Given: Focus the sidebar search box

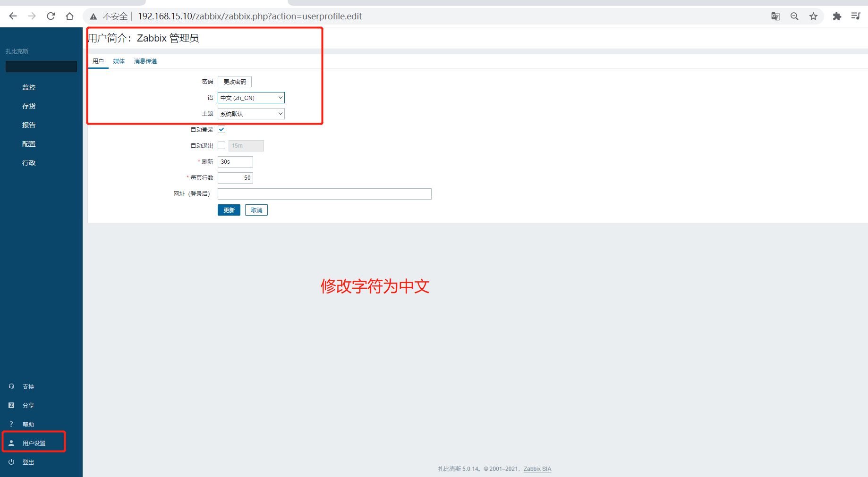Looking at the screenshot, I should [x=41, y=67].
